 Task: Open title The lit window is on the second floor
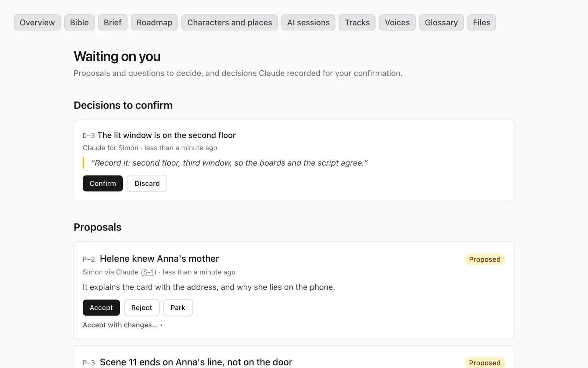[x=166, y=135]
